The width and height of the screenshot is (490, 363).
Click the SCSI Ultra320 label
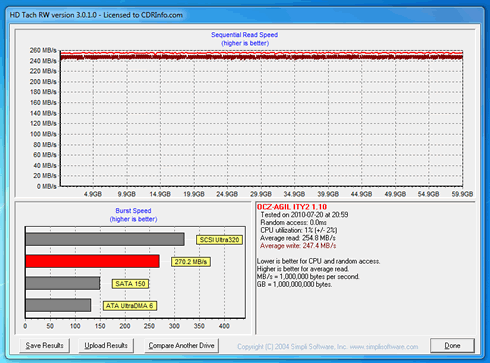(219, 240)
